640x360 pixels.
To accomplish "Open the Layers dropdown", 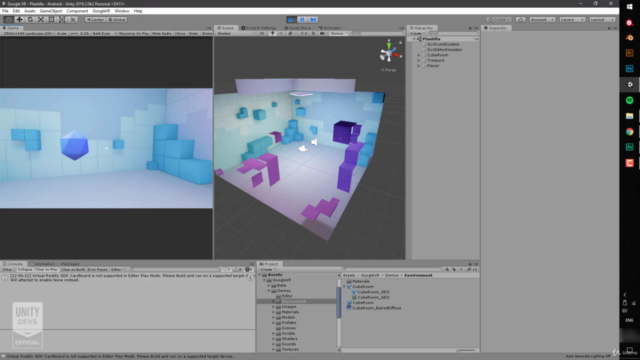I will [x=572, y=20].
